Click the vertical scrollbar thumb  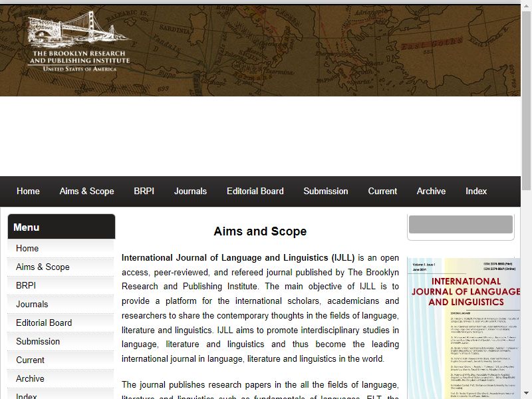(526, 100)
